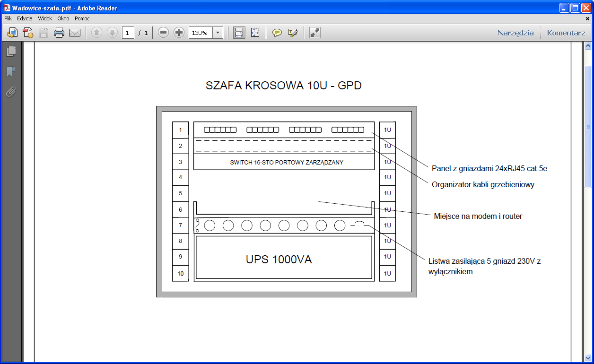Click rack unit number 10 cell
594x364 pixels.
[x=181, y=273]
